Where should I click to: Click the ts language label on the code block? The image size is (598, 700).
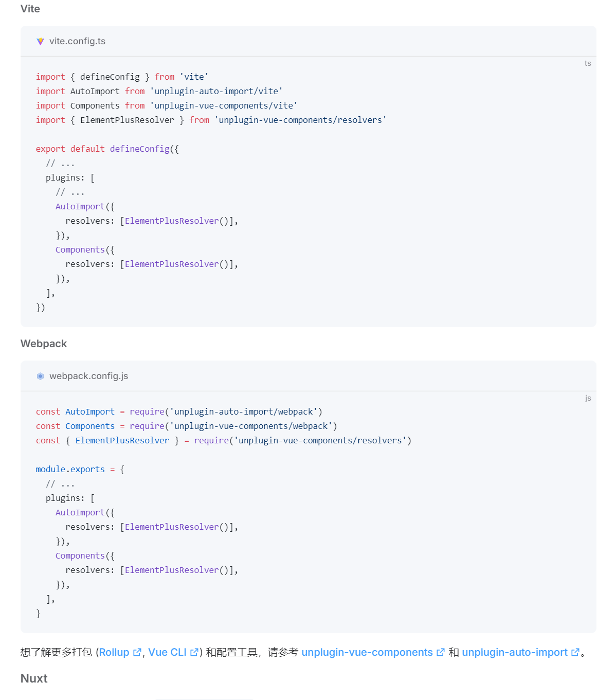click(588, 63)
